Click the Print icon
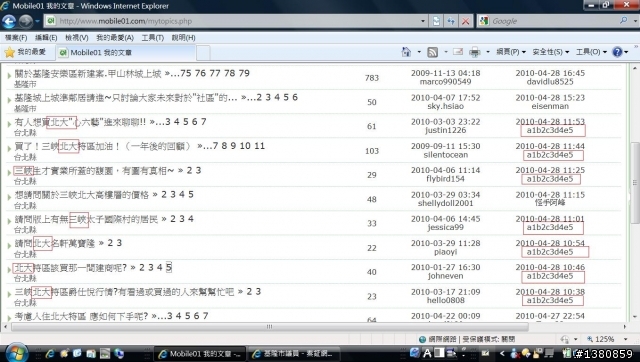The image size is (640, 362). click(474, 52)
